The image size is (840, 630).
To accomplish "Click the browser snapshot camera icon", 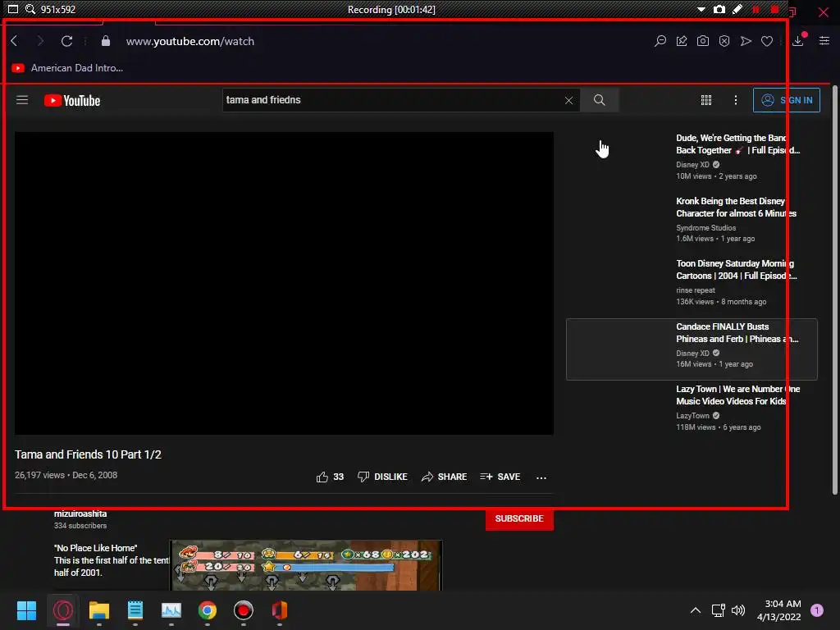I will [703, 41].
